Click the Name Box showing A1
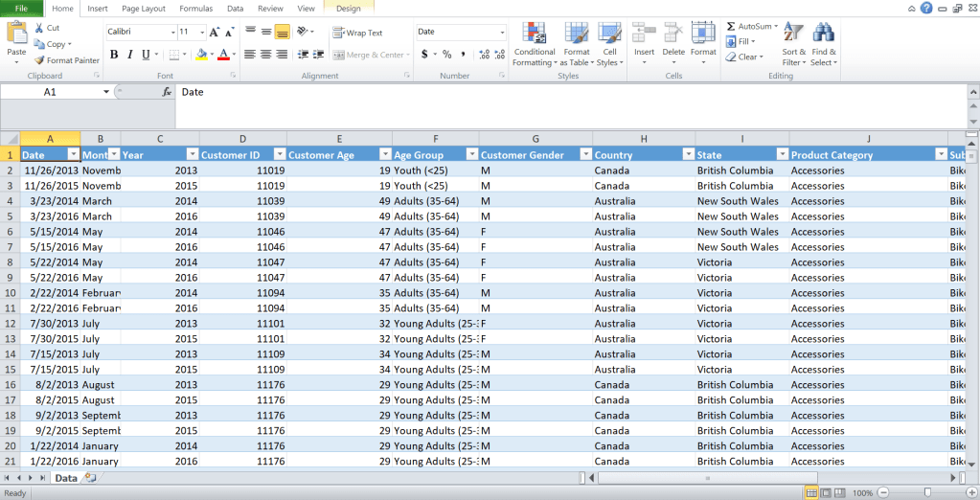Screen dimensions: 980x500 coord(57,92)
